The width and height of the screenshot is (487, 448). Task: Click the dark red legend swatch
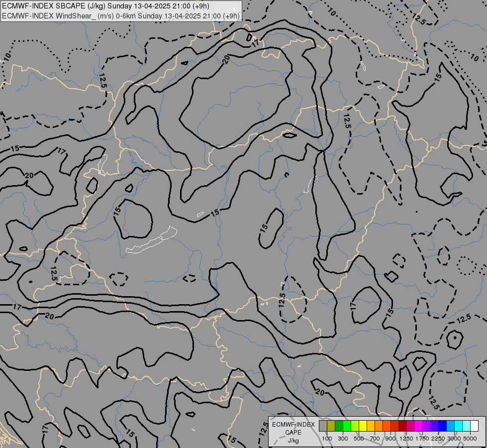(402, 426)
